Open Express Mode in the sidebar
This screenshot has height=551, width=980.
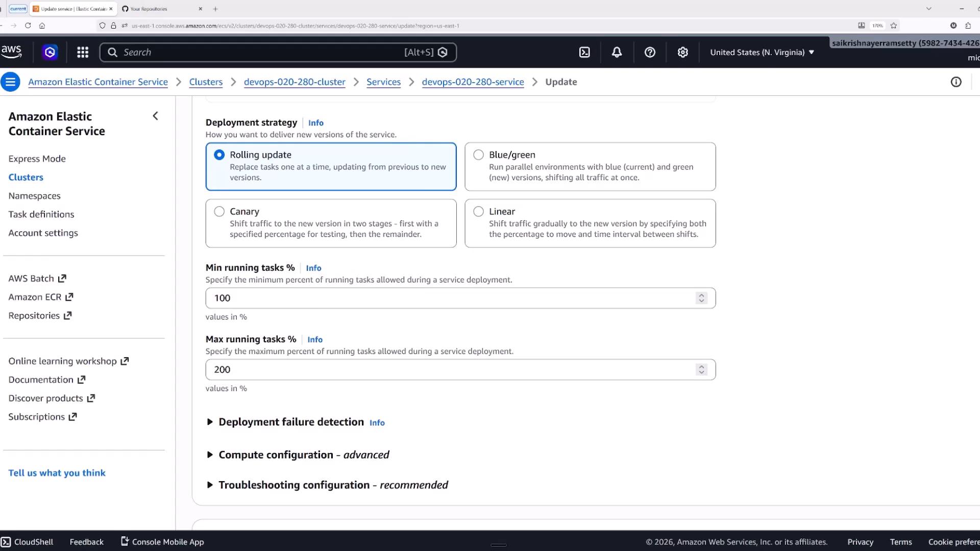point(37,159)
